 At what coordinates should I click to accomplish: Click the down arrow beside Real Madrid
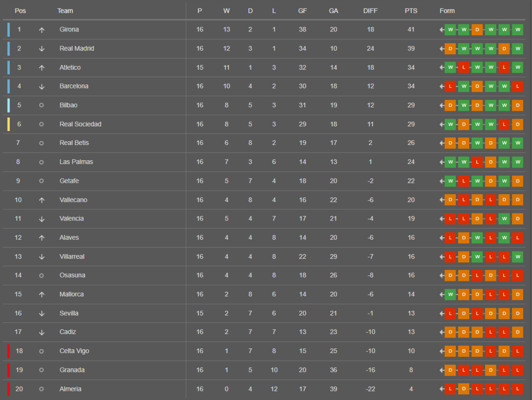pos(41,48)
